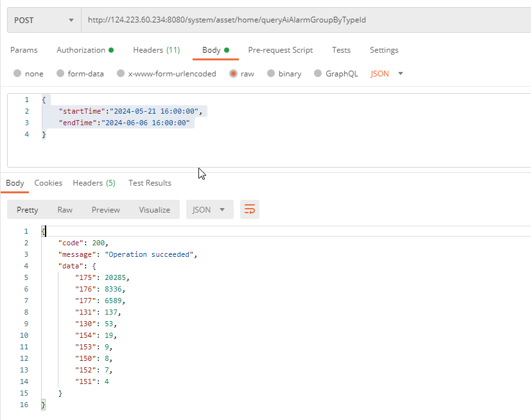Viewport: 531px width, 420px height.
Task: Select the binary body option
Action: [271, 74]
